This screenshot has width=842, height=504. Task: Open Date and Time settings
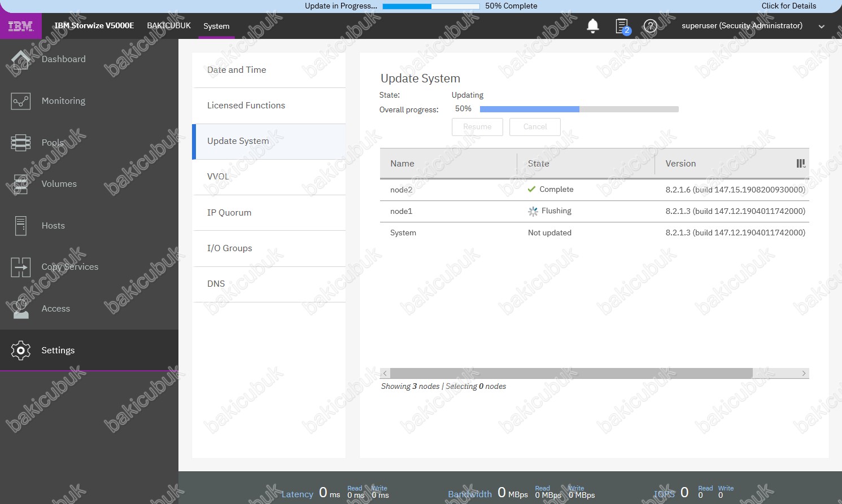pyautogui.click(x=269, y=70)
